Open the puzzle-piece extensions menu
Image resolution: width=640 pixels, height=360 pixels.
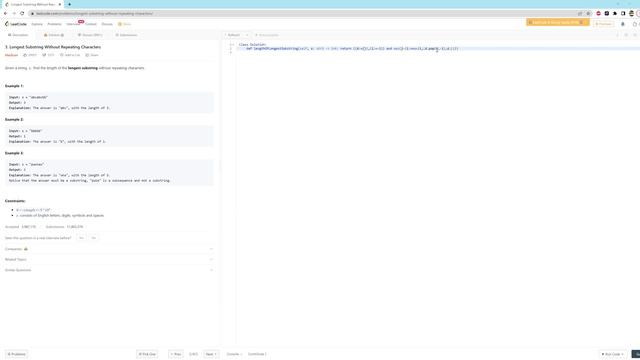(615, 13)
